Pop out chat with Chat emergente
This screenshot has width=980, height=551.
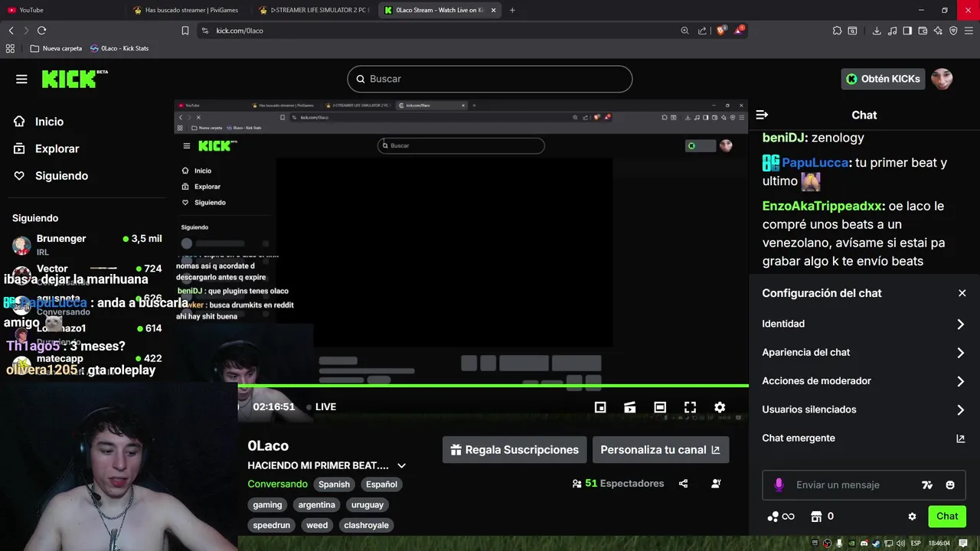864,439
